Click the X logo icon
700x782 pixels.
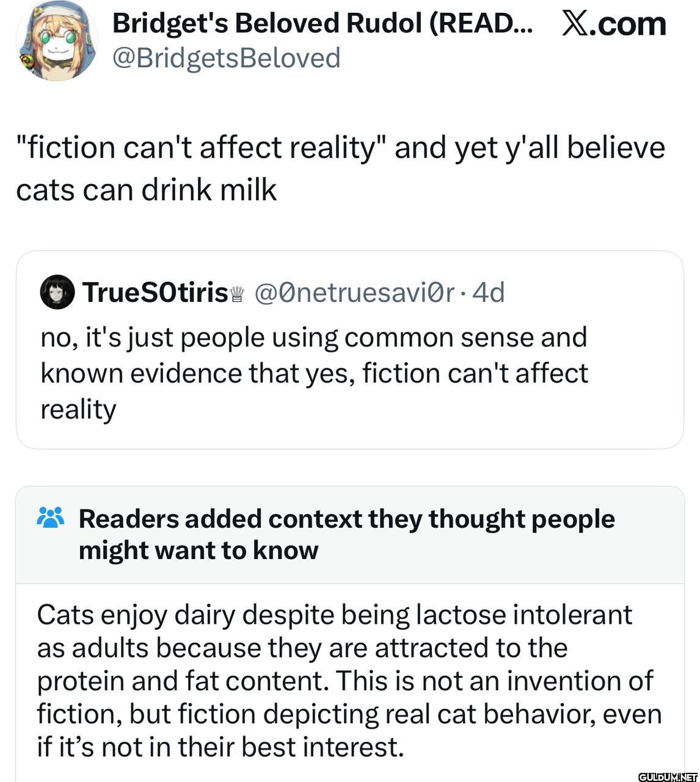click(575, 24)
